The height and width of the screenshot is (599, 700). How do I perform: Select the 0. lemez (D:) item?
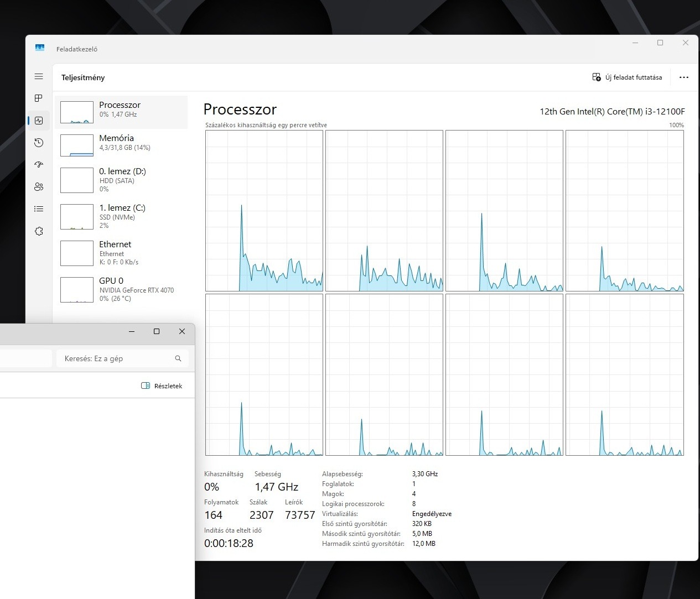(x=121, y=180)
